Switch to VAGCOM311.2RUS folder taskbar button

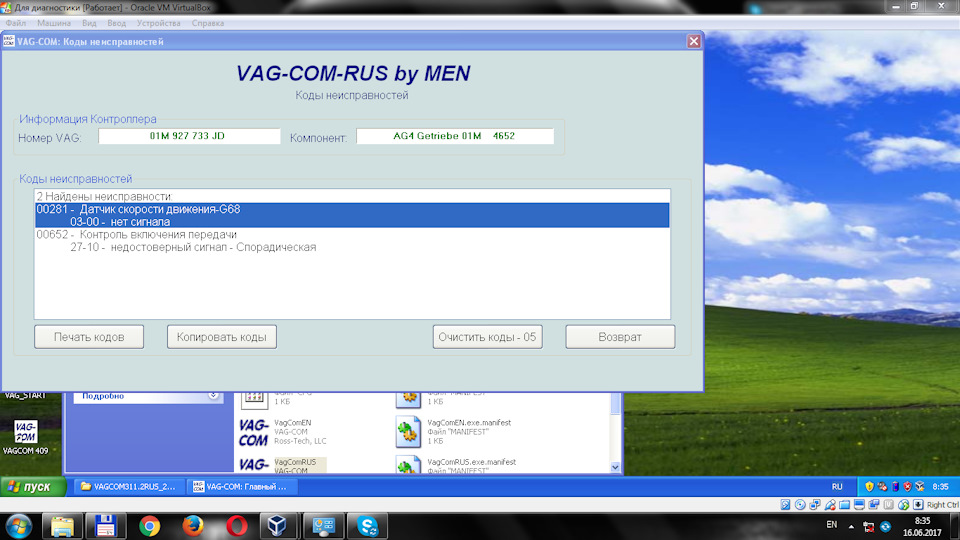129,487
